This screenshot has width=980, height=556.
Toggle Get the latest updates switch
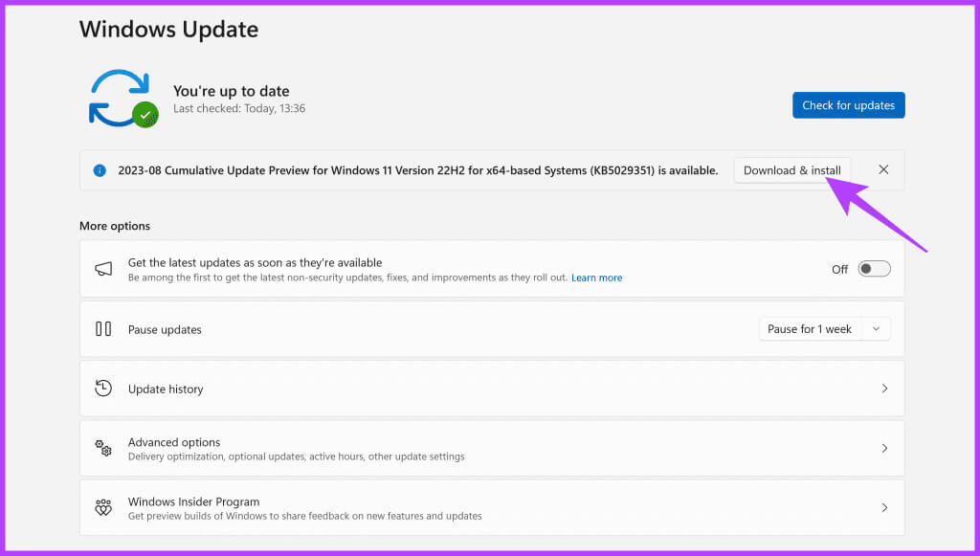tap(874, 269)
